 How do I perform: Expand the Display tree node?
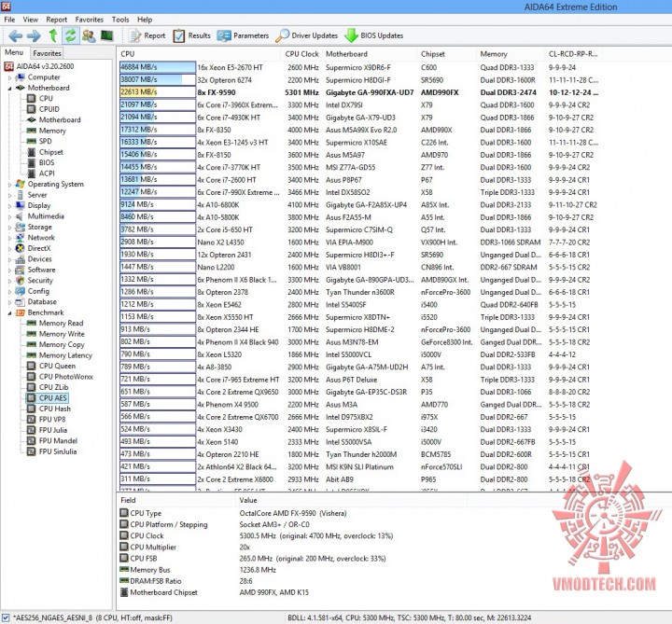[10, 206]
